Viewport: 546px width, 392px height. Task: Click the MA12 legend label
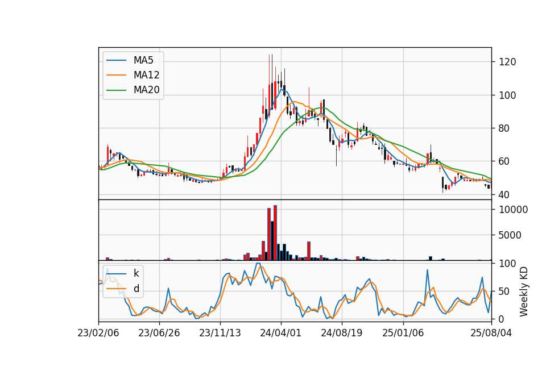[146, 75]
